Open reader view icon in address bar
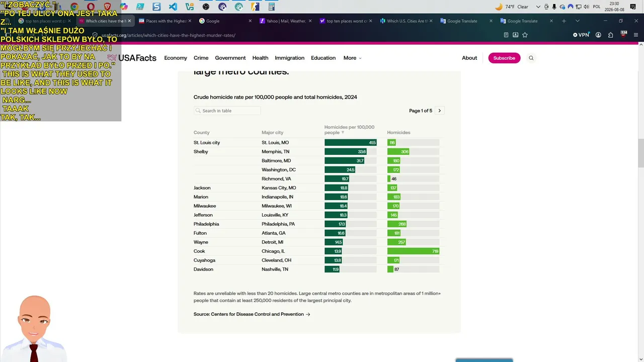 (506, 35)
